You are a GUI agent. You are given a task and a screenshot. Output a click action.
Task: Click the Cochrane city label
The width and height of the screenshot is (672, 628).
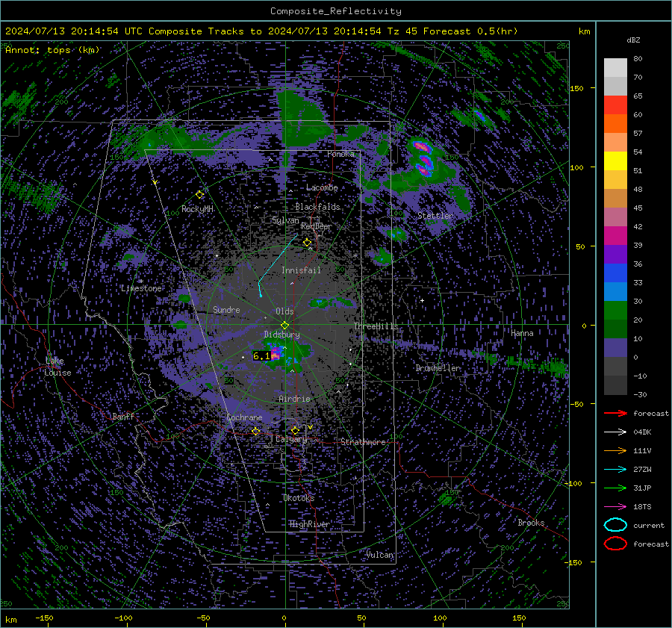click(x=244, y=417)
